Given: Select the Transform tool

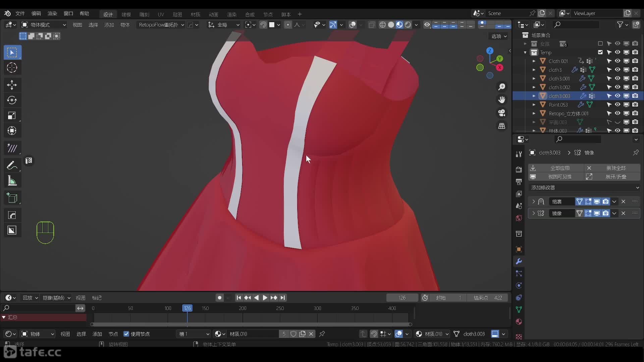Looking at the screenshot, I should click(x=12, y=131).
